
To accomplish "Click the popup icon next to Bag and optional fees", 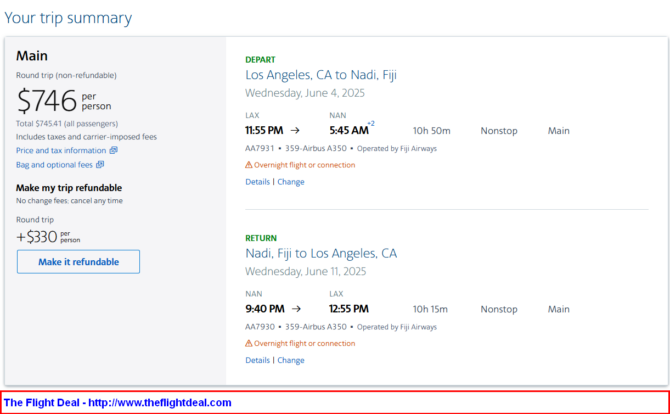I will [100, 164].
